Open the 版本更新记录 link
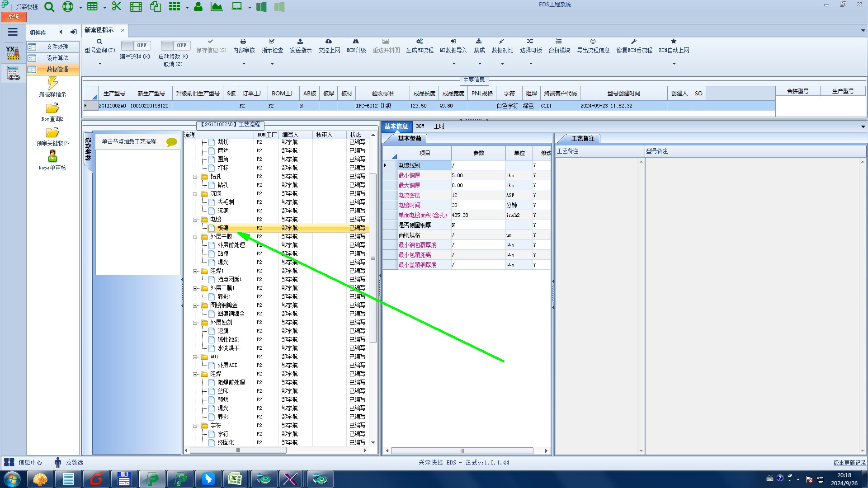Viewport: 868px width, 488px height. coord(849,463)
